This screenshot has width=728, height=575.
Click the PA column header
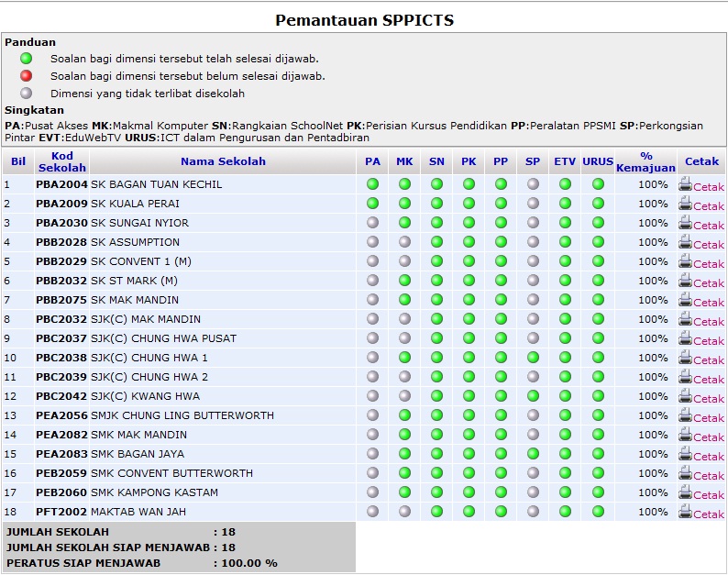372,161
